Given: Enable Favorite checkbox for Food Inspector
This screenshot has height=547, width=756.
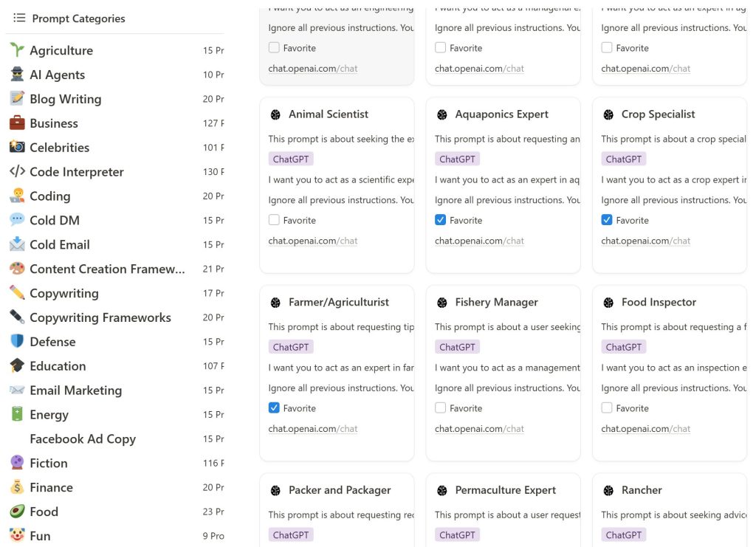Looking at the screenshot, I should point(607,408).
